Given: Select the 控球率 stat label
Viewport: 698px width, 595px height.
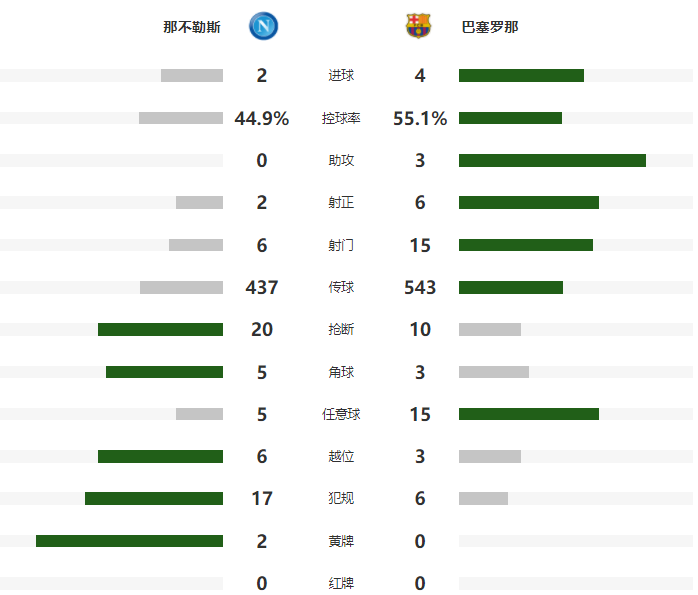Looking at the screenshot, I should [341, 118].
